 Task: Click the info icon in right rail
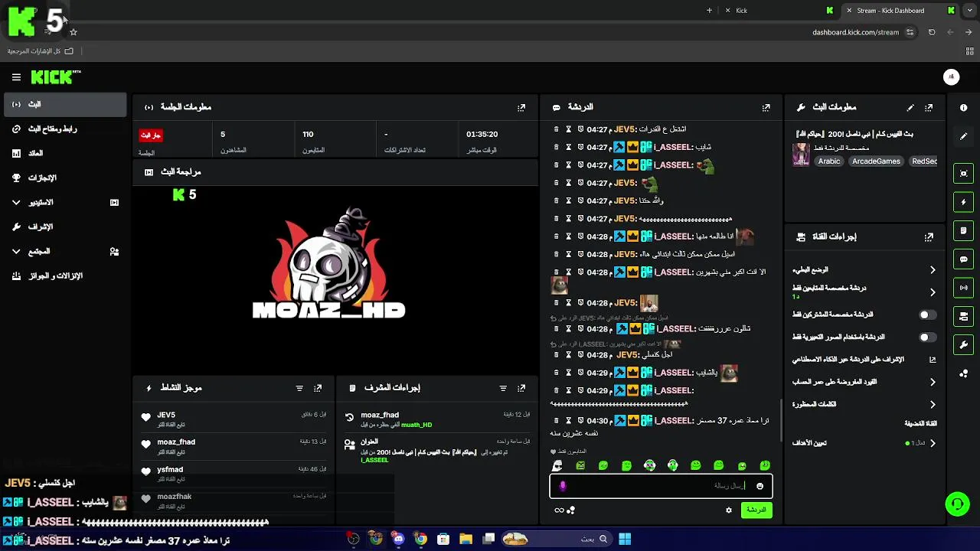tap(964, 108)
